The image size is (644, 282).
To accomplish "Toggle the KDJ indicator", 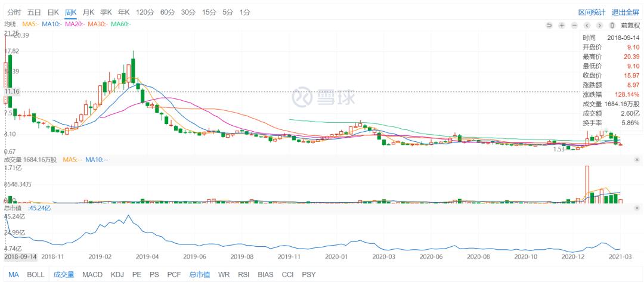I will coord(117,275).
